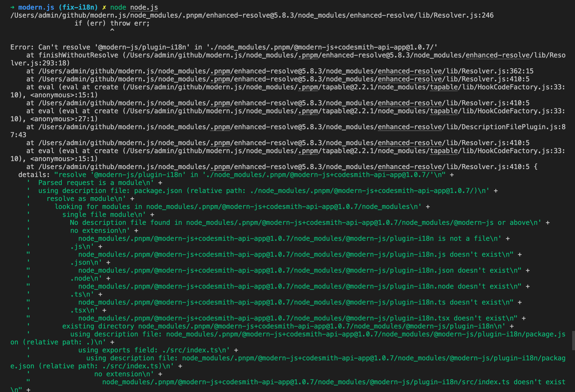Click the caret ^ under throw err
The height and width of the screenshot is (392, 575).
click(112, 30)
